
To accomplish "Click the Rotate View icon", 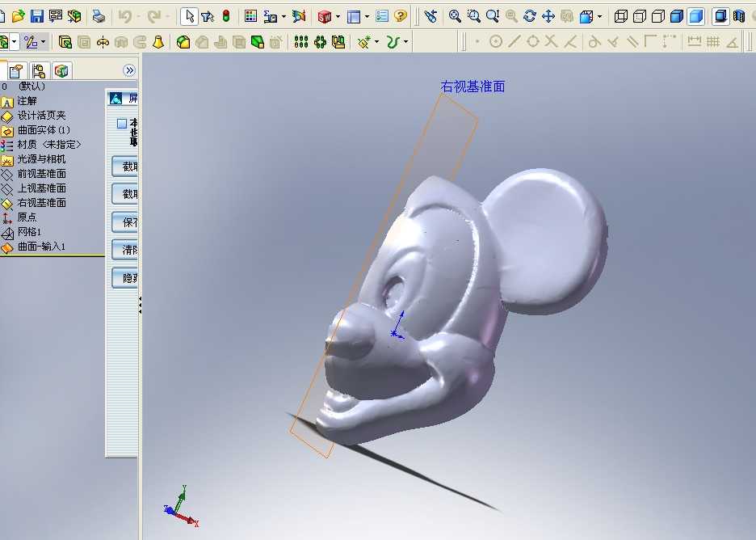I will tap(529, 16).
